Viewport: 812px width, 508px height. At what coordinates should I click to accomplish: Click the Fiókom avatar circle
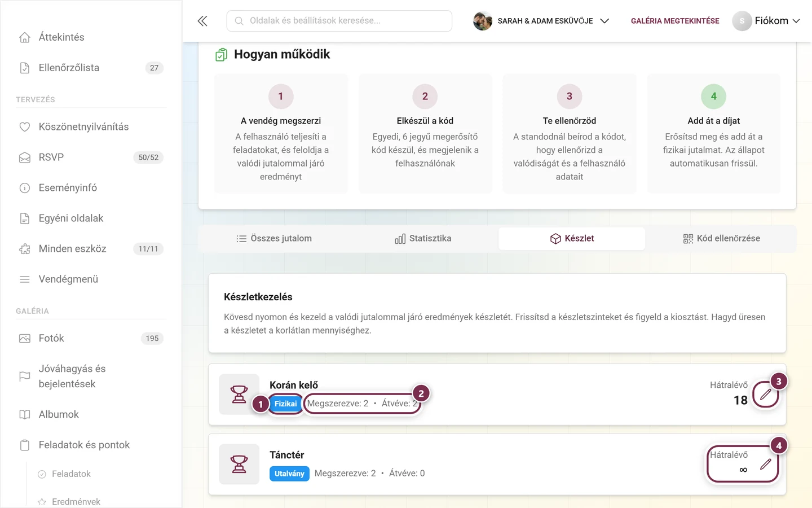click(742, 21)
